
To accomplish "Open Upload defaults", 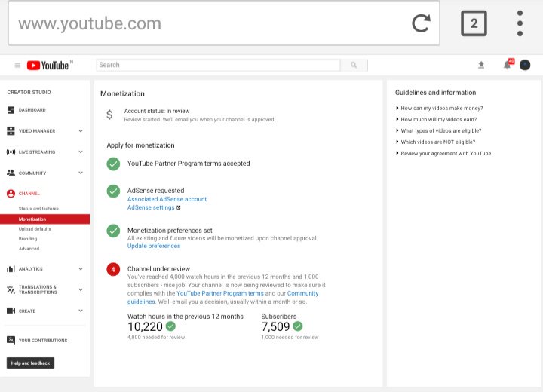I will tap(35, 229).
